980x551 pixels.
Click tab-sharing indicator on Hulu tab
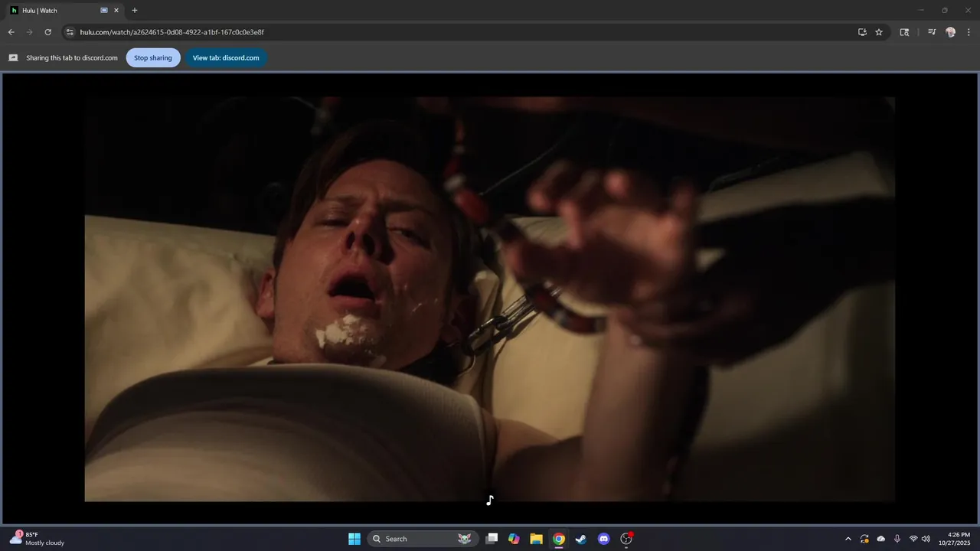[x=104, y=11]
